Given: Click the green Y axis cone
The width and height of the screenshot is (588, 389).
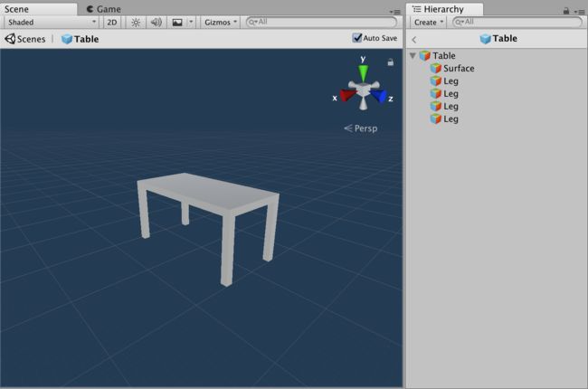Looking at the screenshot, I should tap(363, 72).
